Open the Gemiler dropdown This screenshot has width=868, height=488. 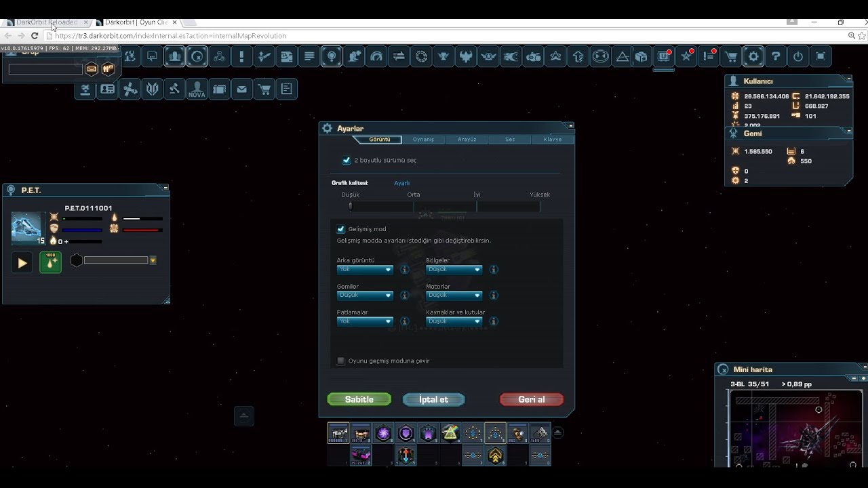(x=365, y=295)
